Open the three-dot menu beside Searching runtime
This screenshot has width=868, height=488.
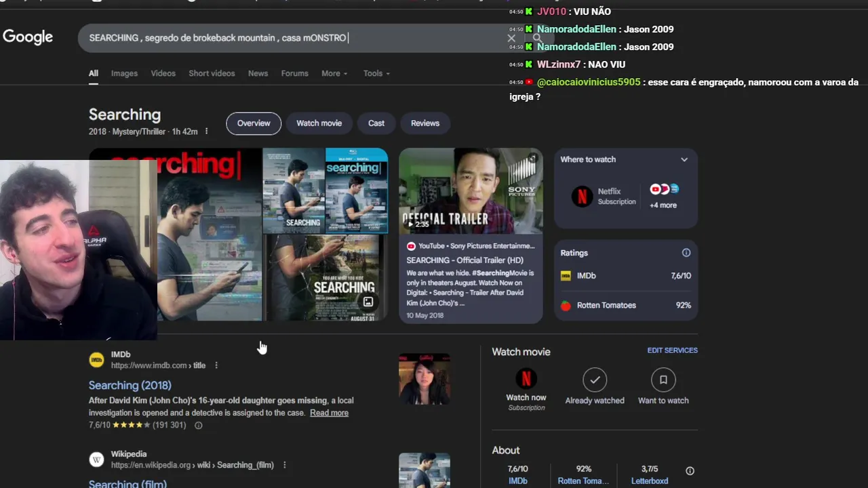click(206, 131)
